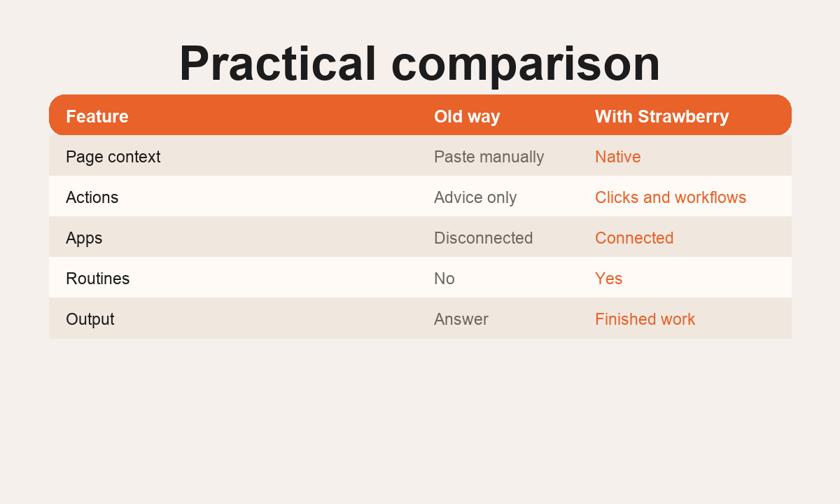This screenshot has height=504, width=840.
Task: Select the Routines row label
Action: tap(97, 279)
